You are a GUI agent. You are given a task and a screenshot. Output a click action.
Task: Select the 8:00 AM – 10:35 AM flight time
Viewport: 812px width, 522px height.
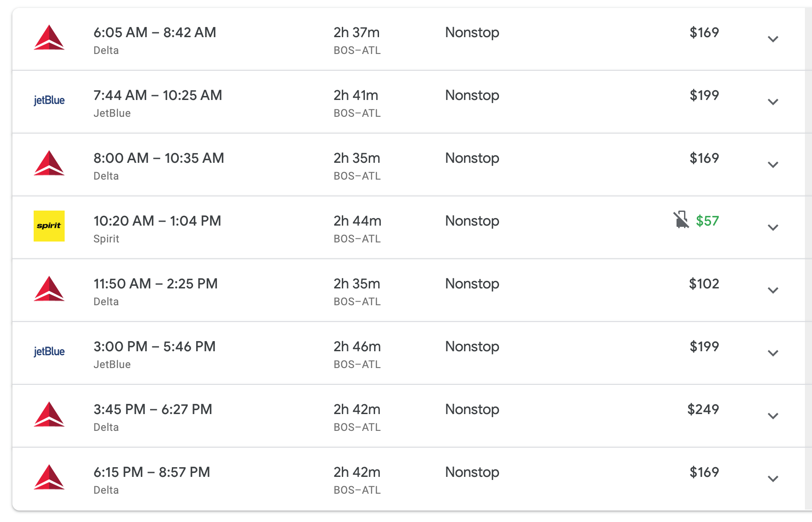(159, 158)
